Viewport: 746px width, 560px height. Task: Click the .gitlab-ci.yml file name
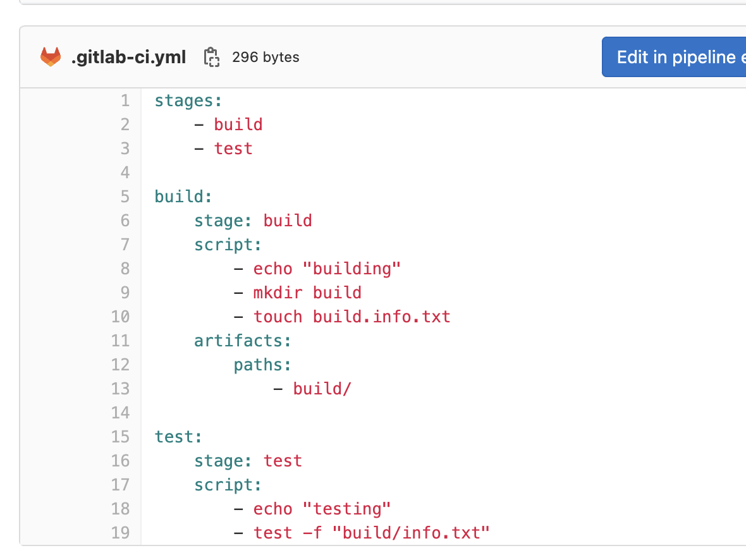[x=128, y=57]
